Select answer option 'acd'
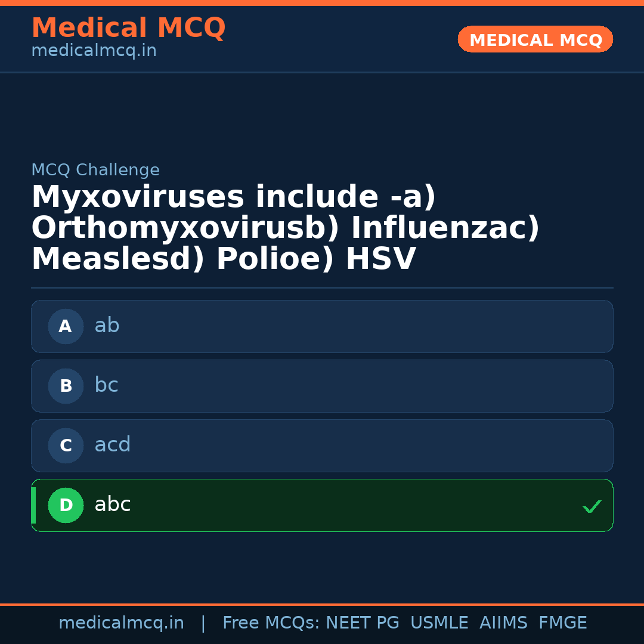Screen dimensions: 644x644 coord(322,445)
